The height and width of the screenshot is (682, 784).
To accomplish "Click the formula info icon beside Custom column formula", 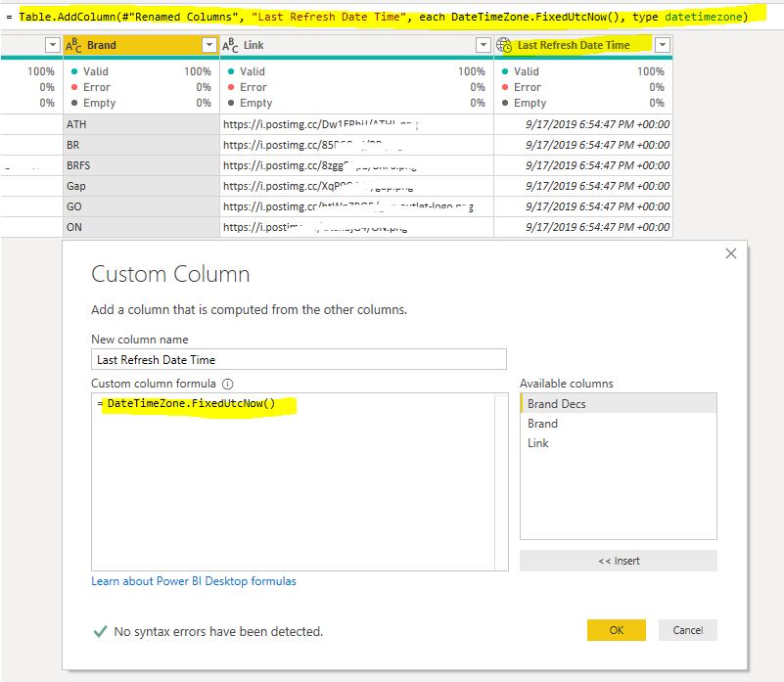I will 227,384.
